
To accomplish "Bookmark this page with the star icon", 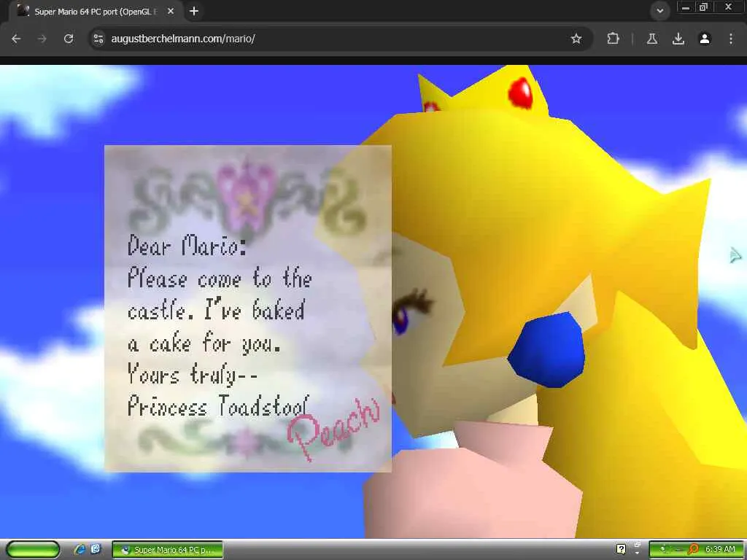I will (x=576, y=39).
